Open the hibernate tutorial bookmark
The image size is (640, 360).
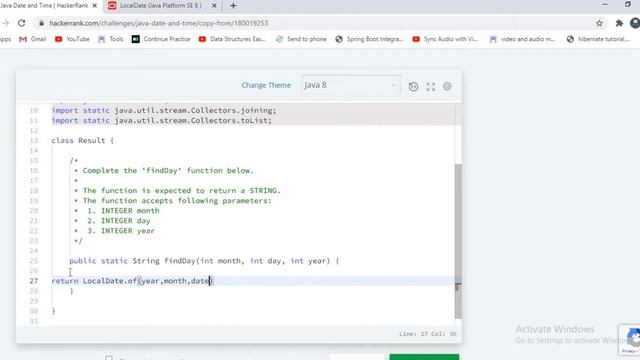(598, 39)
